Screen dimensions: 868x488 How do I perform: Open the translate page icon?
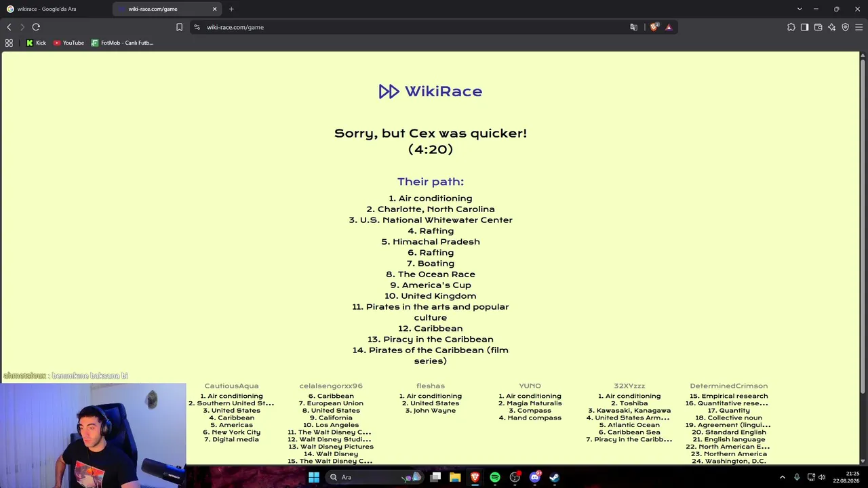[x=633, y=27]
